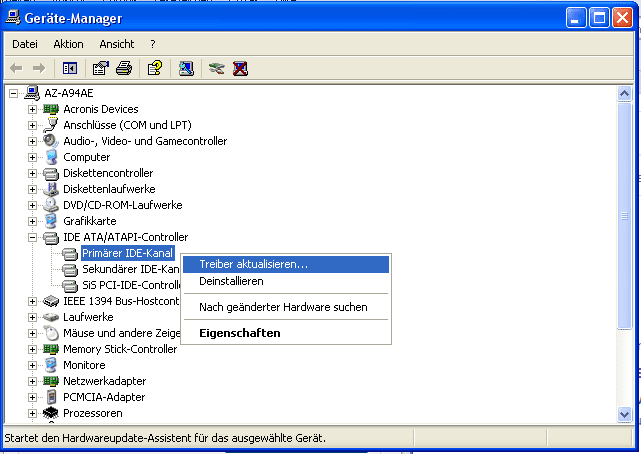Viewport: 641px width, 454px height.
Task: Expand Anschlüsse (COM und LPT) node
Action: [32, 125]
